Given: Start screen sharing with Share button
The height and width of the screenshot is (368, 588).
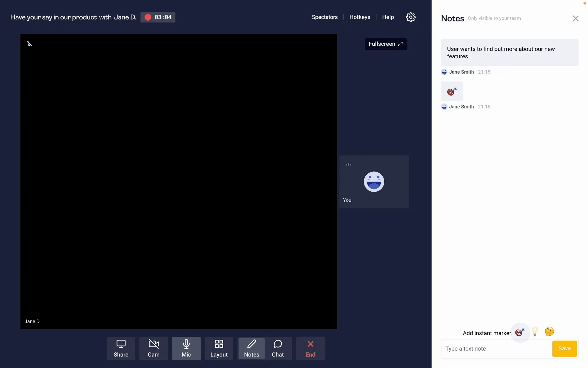Looking at the screenshot, I should [x=121, y=348].
